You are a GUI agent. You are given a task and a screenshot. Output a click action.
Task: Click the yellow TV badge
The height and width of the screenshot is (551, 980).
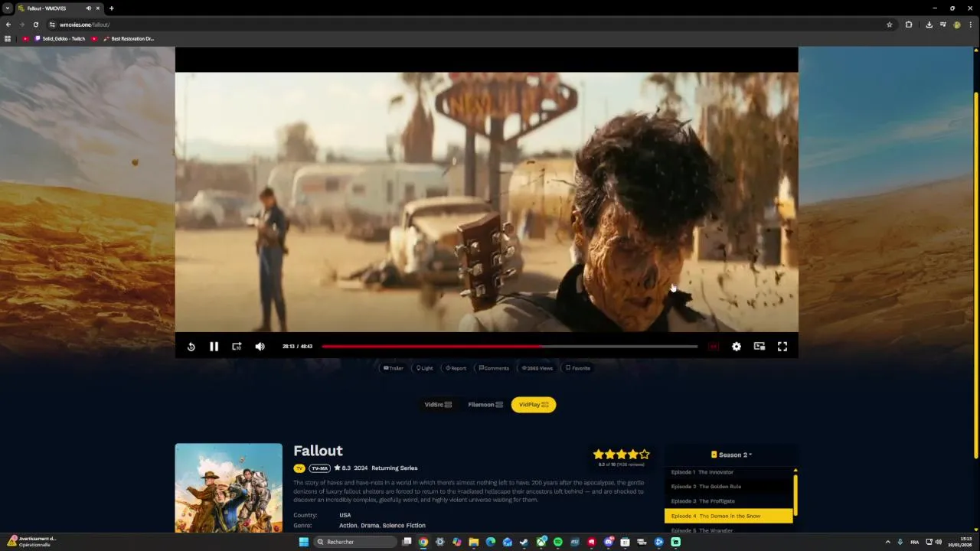pyautogui.click(x=299, y=468)
